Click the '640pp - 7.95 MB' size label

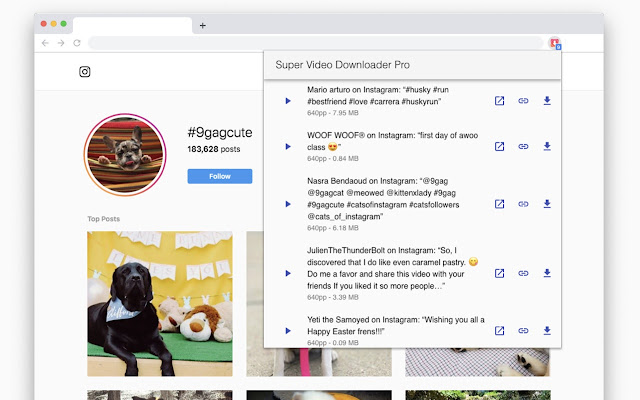click(333, 113)
